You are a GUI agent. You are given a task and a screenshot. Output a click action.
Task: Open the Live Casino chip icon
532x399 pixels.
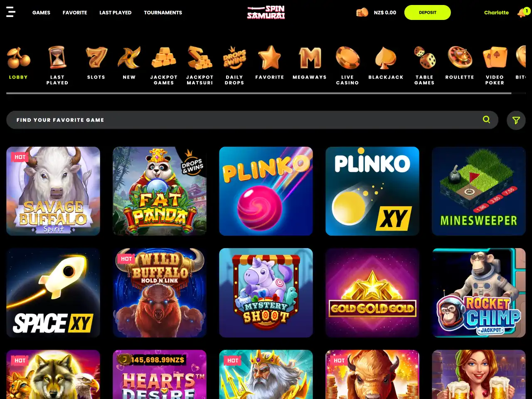pos(347,57)
